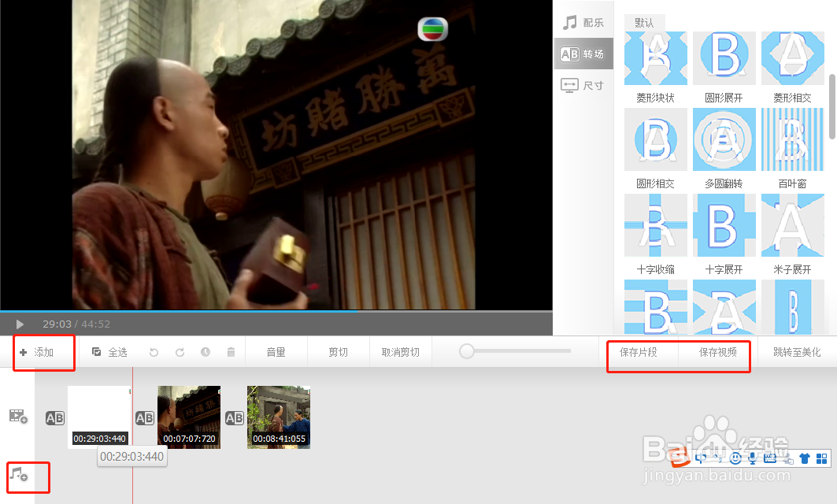Choose the 十字展开 transition

[x=724, y=225]
